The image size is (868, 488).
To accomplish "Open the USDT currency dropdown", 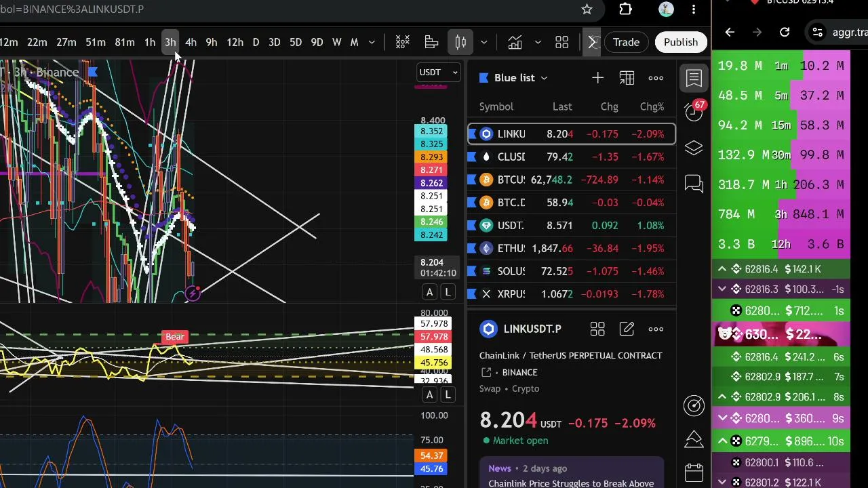I will (439, 73).
